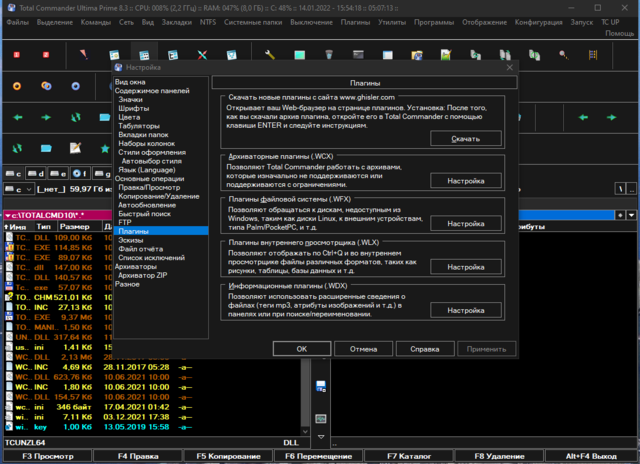
Task: Select Вид окна in settings tree
Action: (130, 82)
